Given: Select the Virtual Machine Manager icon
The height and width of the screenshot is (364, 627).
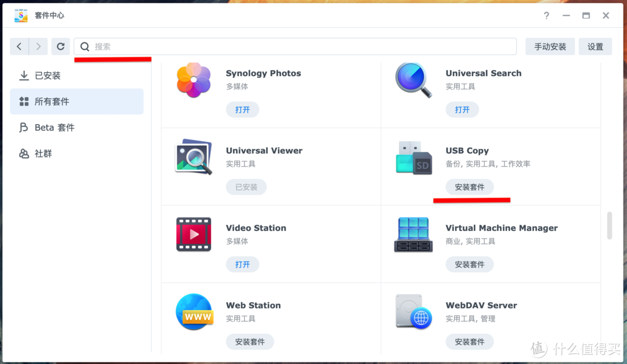Looking at the screenshot, I should pyautogui.click(x=413, y=234).
